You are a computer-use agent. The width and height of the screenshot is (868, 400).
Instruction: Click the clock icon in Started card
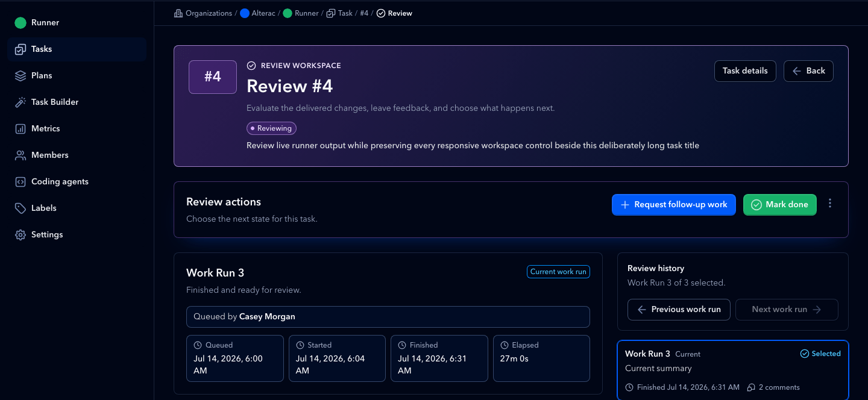(x=300, y=345)
